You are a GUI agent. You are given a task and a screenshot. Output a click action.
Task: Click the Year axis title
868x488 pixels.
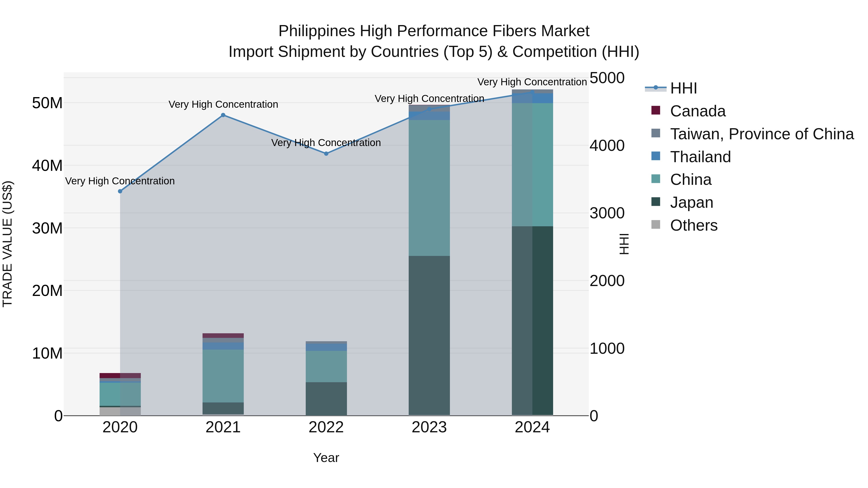(x=326, y=458)
